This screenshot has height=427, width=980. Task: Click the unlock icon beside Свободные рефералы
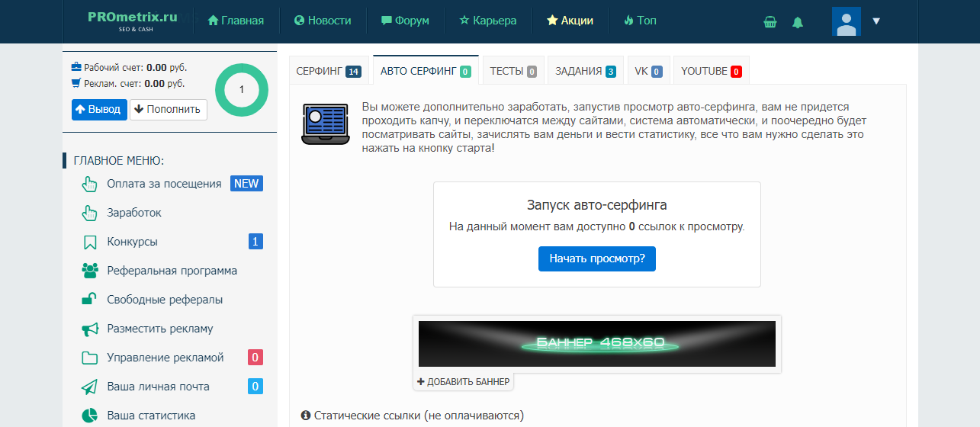point(89,300)
